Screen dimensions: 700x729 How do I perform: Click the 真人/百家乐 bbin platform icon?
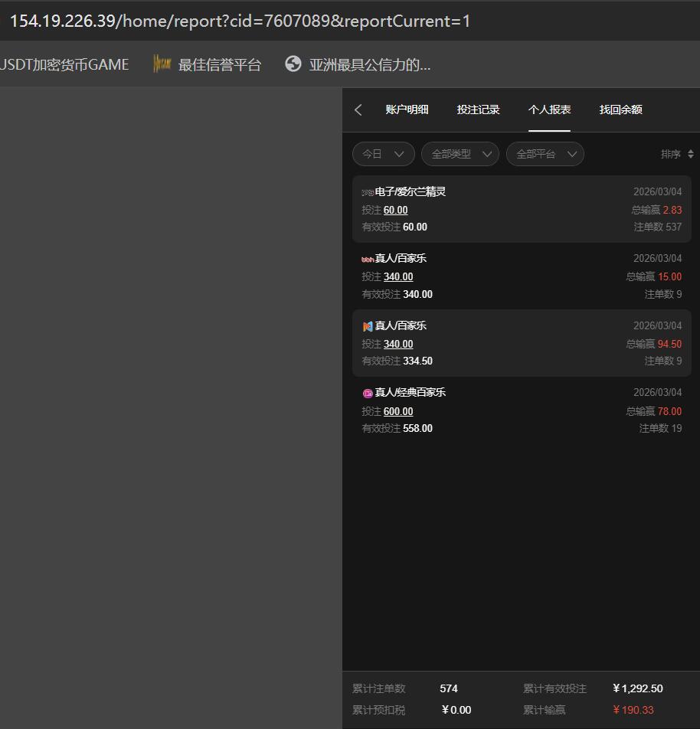pos(366,258)
